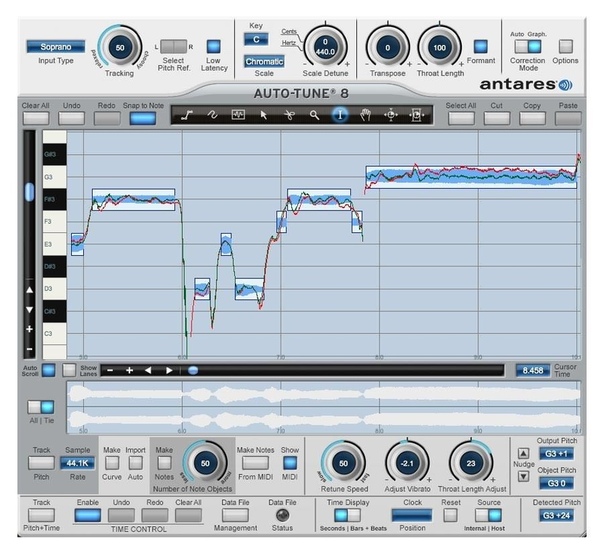Screen dimensions: 604x554
Task: Select the I-beam selection tool
Action: click(x=340, y=115)
